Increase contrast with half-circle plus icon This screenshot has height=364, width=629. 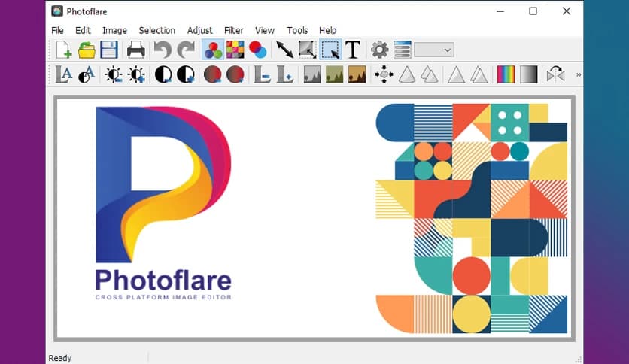186,74
